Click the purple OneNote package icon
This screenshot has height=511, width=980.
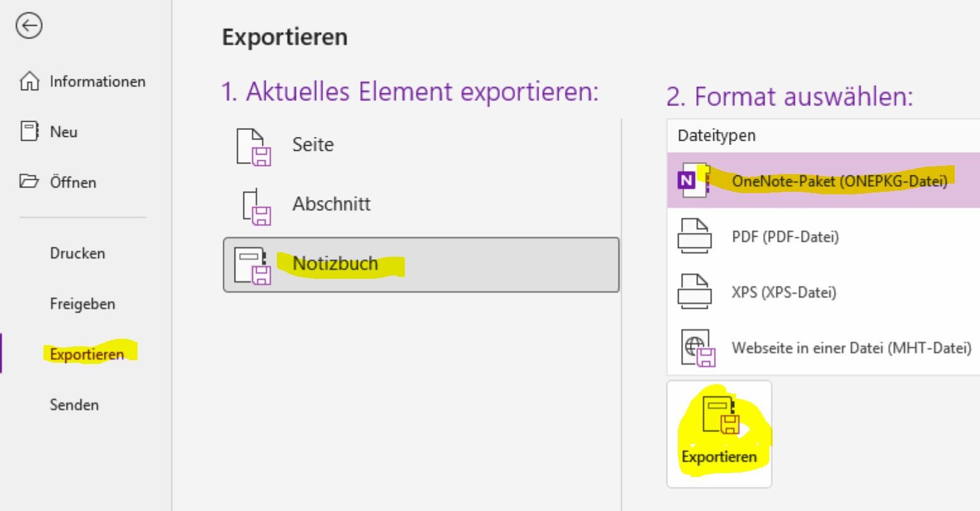point(694,180)
